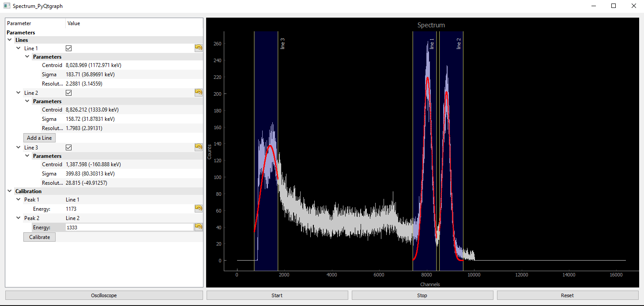Click the app icon in title bar
This screenshot has height=306, width=644.
[x=7, y=6]
